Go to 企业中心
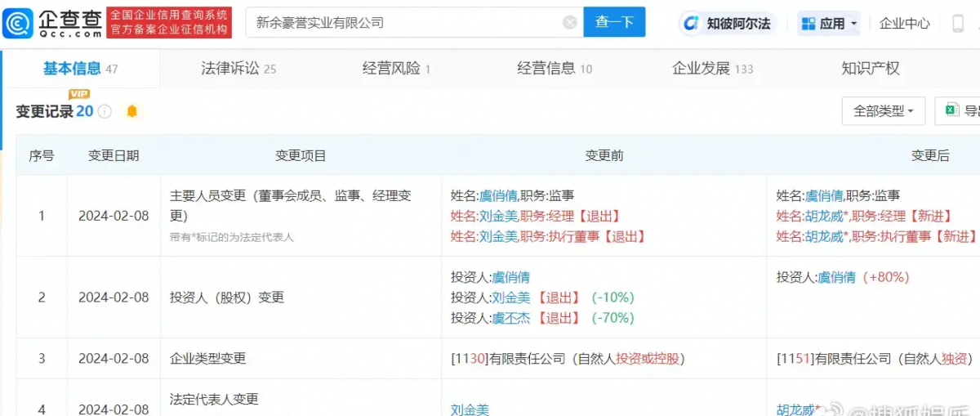This screenshot has width=980, height=416. coord(904,23)
